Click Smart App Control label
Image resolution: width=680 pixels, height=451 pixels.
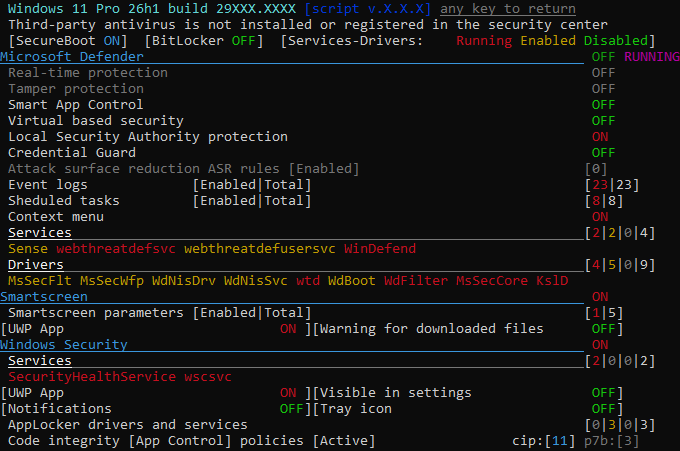click(75, 105)
